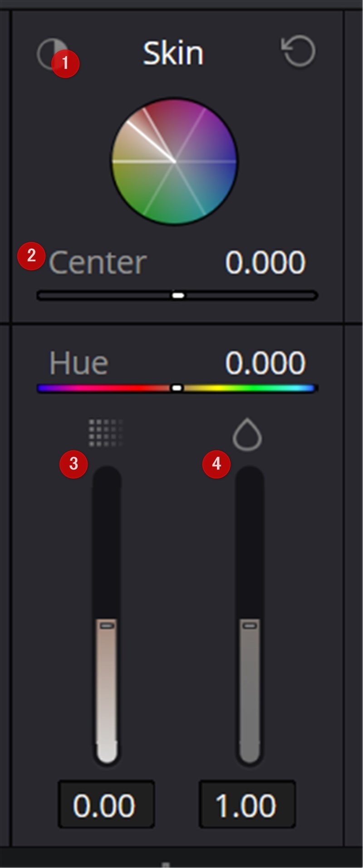Click the Hue parameter label
The image size is (363, 868).
tap(78, 363)
